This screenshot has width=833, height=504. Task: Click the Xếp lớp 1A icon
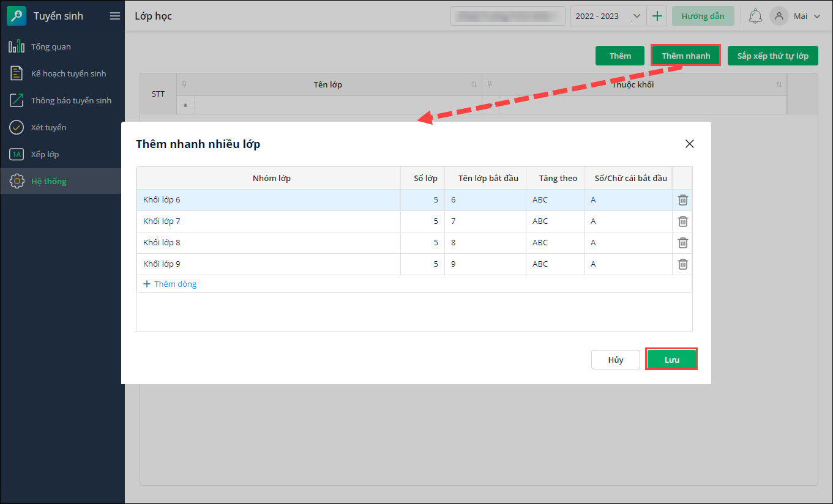tap(17, 154)
